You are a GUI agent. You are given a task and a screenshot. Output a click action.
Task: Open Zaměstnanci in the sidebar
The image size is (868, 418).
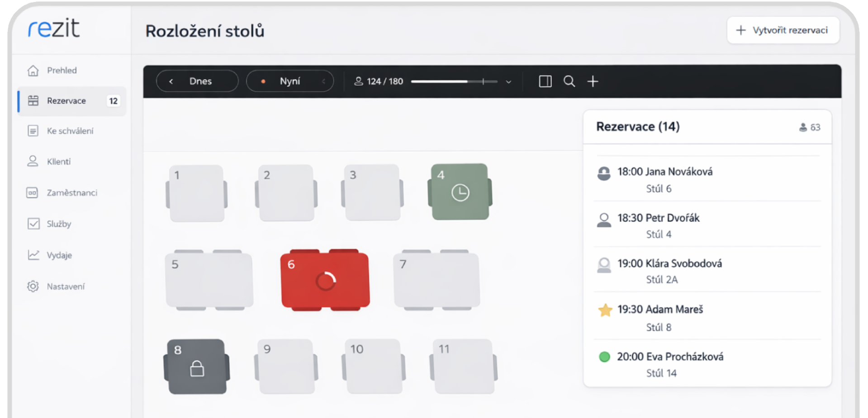coord(71,193)
